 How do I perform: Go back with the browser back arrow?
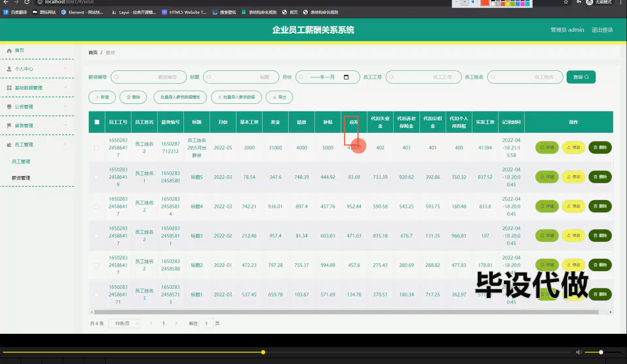point(6,2)
